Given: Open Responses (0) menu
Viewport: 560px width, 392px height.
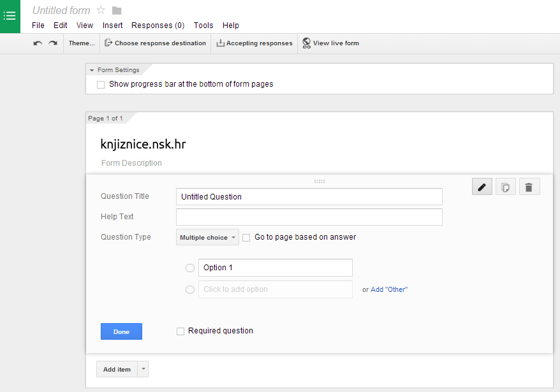Looking at the screenshot, I should coord(158,25).
